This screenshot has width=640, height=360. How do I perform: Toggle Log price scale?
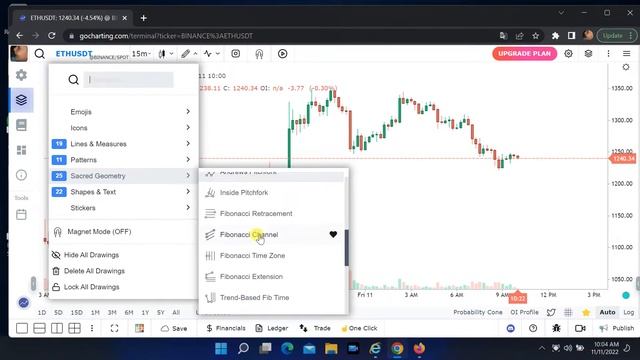(x=628, y=312)
